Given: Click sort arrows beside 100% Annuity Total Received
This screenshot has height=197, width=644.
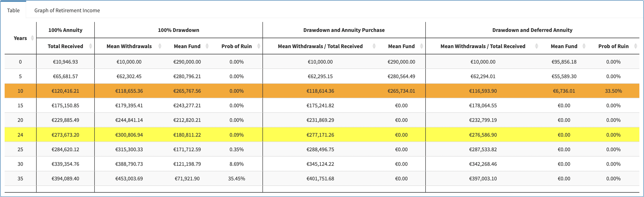Looking at the screenshot, I should pos(91,46).
